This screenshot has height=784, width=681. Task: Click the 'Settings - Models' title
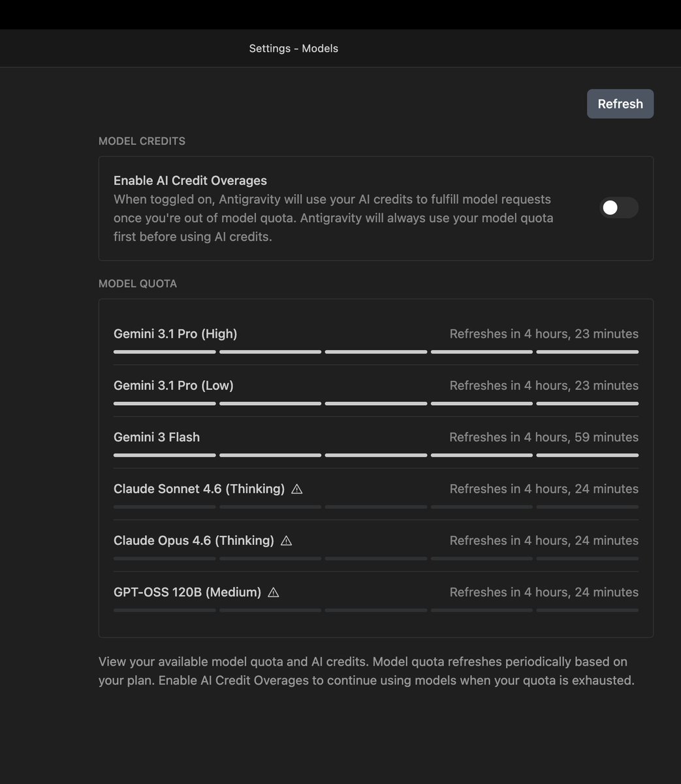coord(294,48)
